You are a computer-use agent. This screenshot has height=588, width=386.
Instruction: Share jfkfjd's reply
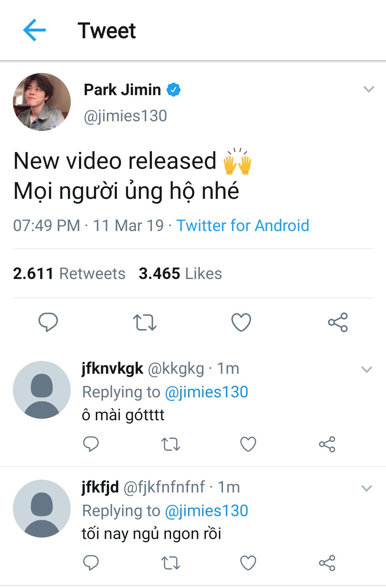[x=327, y=563]
